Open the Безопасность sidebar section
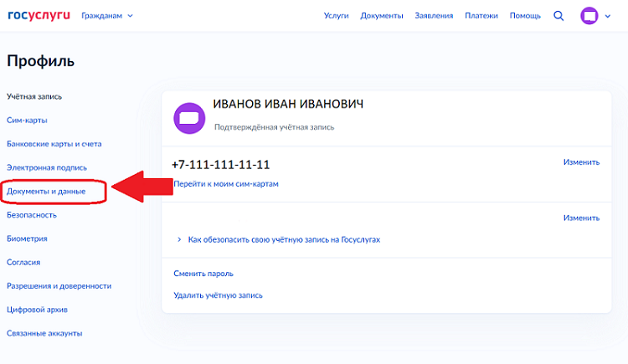The width and height of the screenshot is (628, 364). point(32,215)
